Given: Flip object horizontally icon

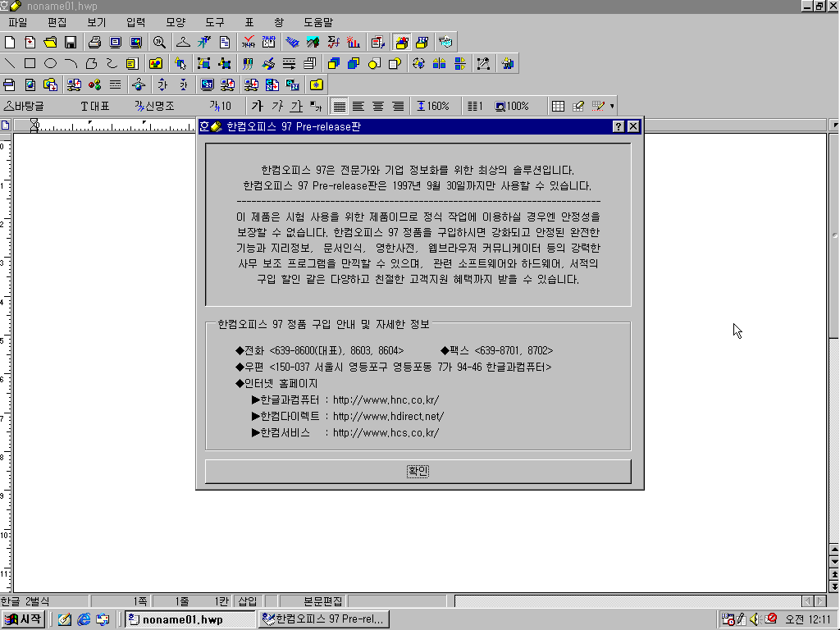Looking at the screenshot, I should pos(440,64).
